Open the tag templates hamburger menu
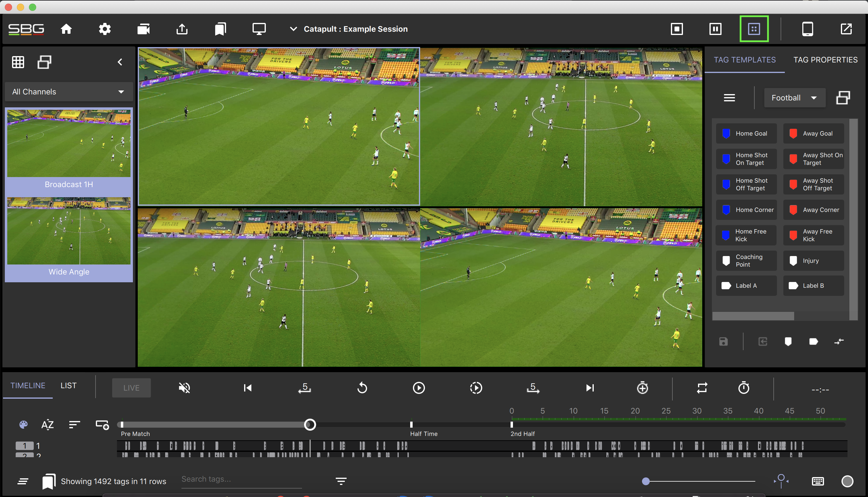Screen dimensions: 868x497 pos(729,98)
